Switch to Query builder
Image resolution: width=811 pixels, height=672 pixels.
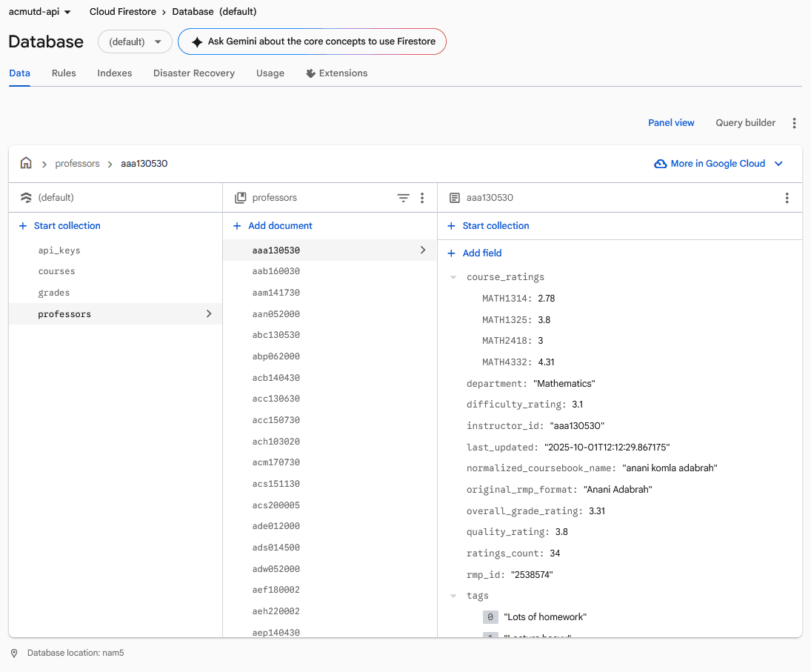click(x=745, y=122)
